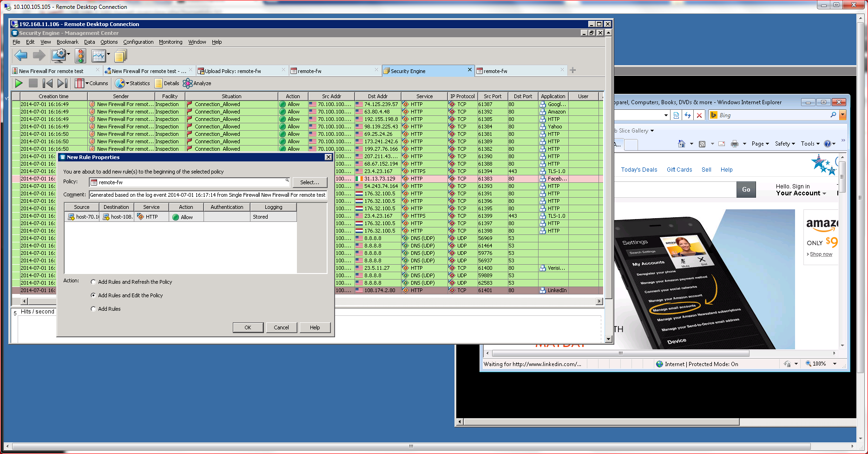
Task: Click the Internet Explorer Help question icon
Action: 827,144
